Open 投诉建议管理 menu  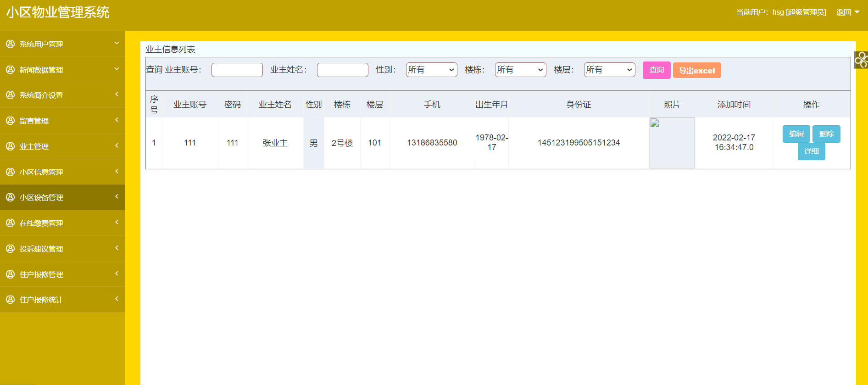click(x=62, y=249)
